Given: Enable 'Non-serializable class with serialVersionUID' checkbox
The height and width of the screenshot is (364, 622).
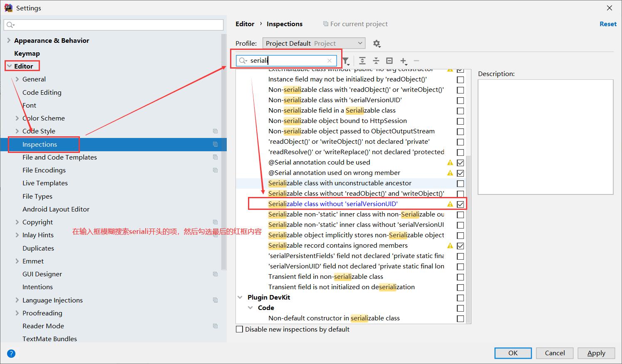Looking at the screenshot, I should pyautogui.click(x=460, y=100).
